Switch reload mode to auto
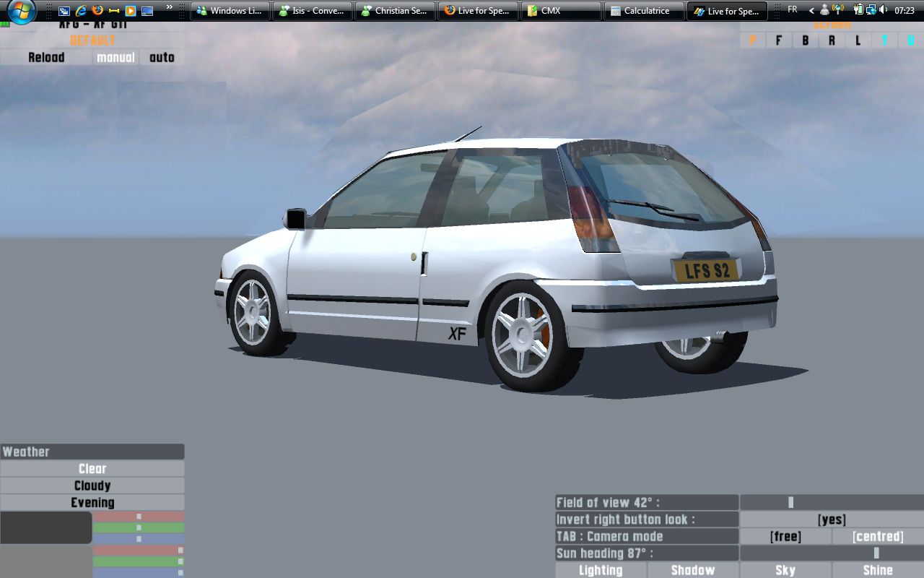 pyautogui.click(x=162, y=58)
